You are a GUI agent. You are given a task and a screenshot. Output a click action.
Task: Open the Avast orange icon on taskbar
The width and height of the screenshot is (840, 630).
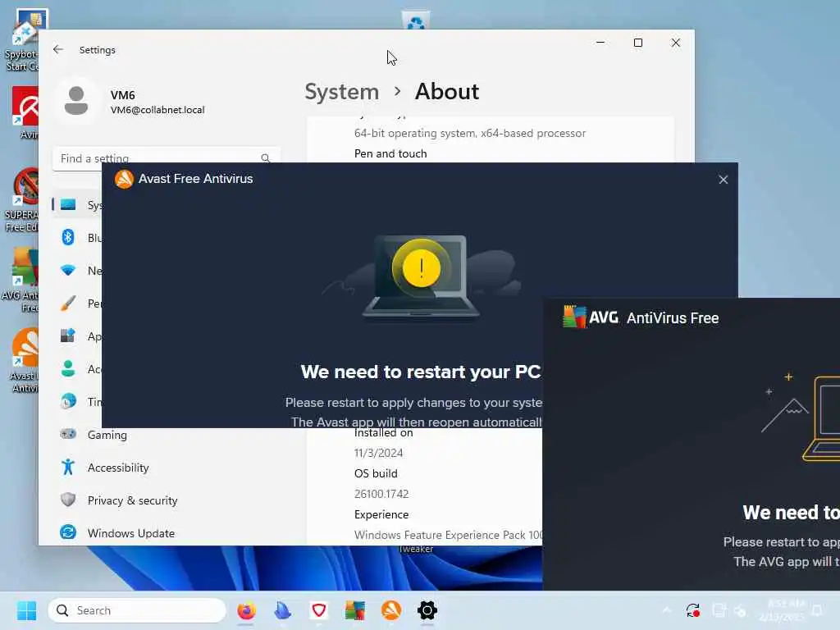click(x=391, y=610)
